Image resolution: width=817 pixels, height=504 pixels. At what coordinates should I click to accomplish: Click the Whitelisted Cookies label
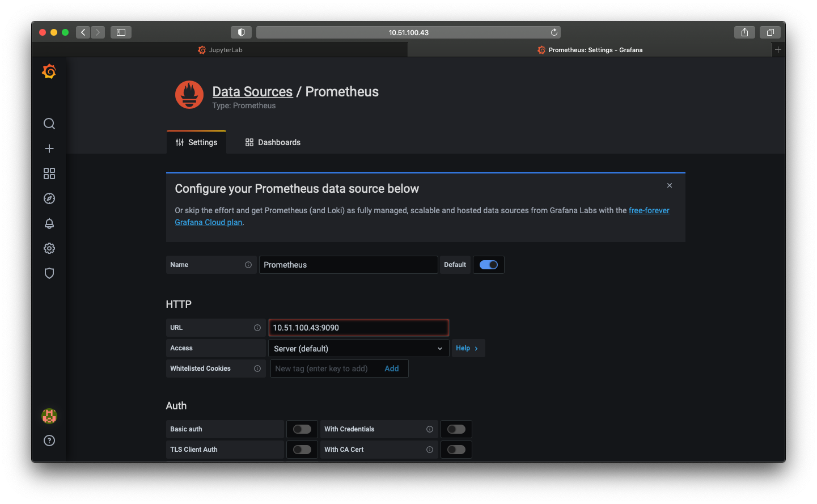pyautogui.click(x=200, y=369)
